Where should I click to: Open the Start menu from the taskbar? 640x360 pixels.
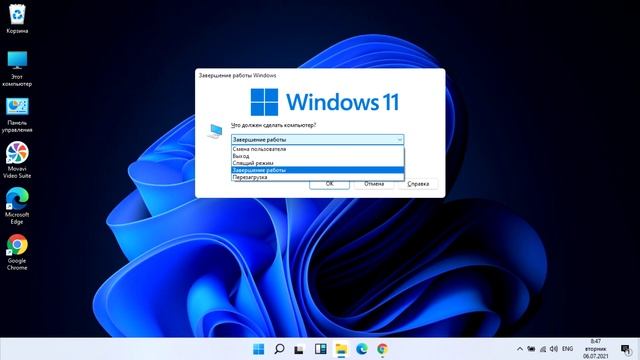click(258, 349)
